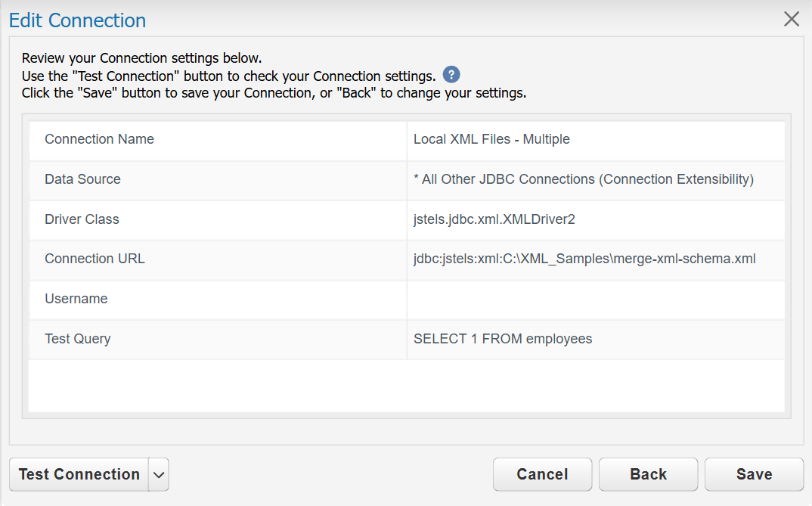Click the All Other JDBC Connections value

[584, 179]
